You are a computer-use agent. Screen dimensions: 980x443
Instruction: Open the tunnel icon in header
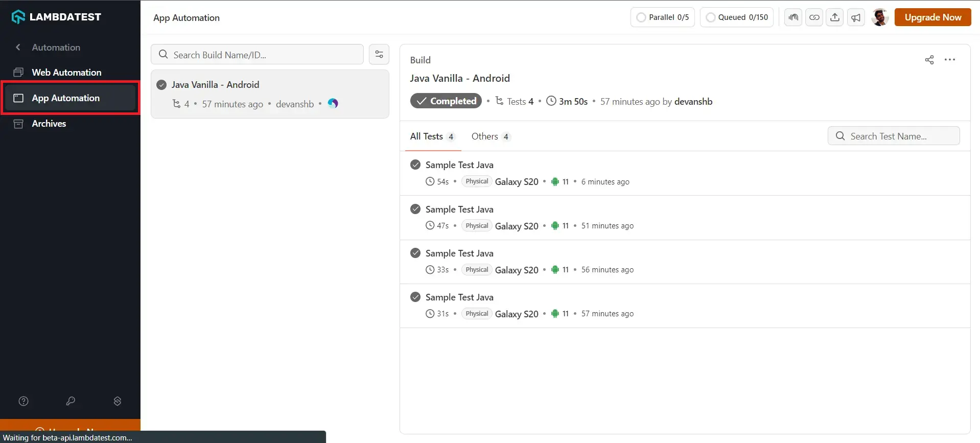click(x=794, y=17)
